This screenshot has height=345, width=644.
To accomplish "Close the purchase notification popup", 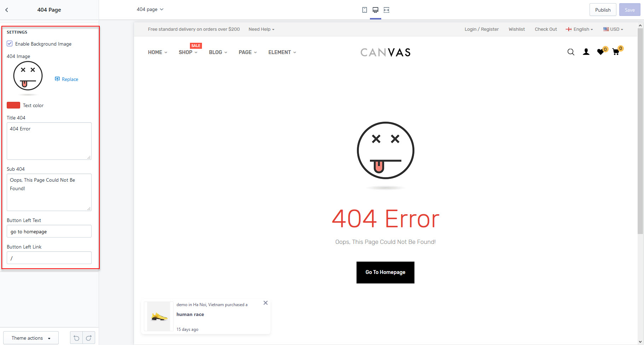I will click(266, 303).
